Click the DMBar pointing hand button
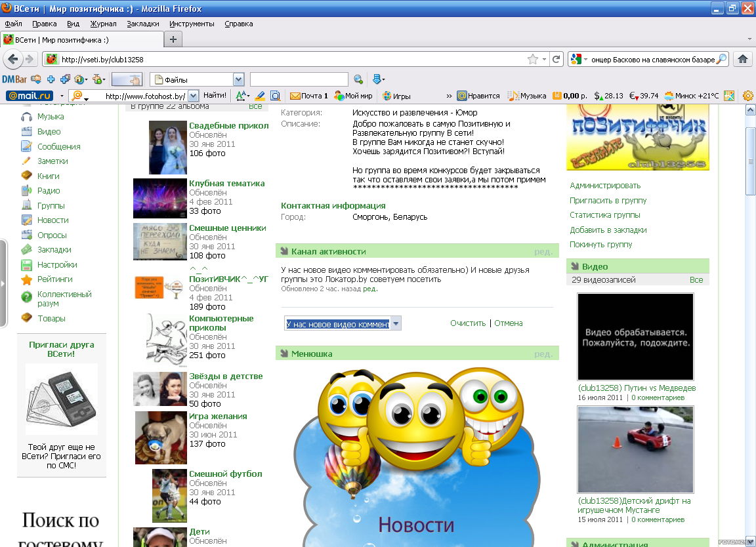Screen dimensions: 756x547 pyautogui.click(x=127, y=79)
